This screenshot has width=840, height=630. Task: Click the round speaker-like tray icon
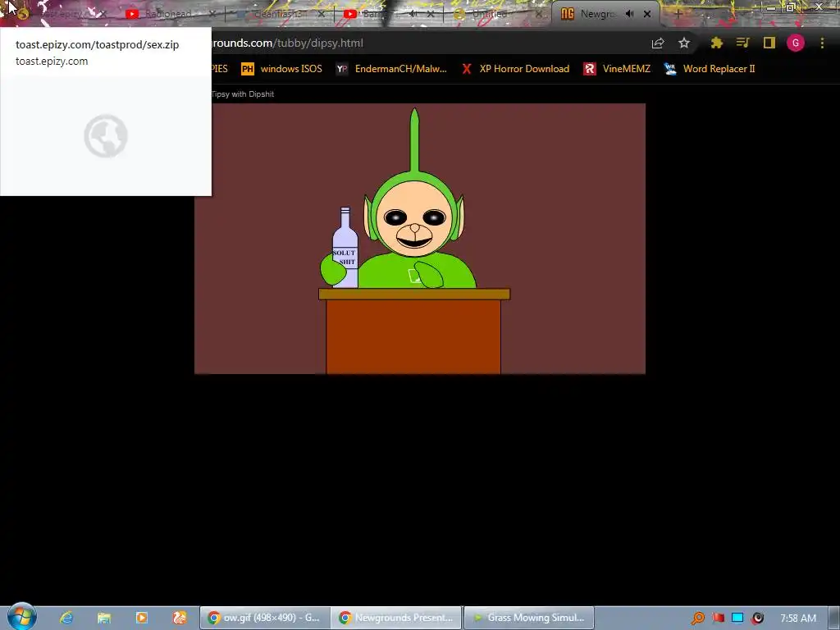tap(757, 619)
